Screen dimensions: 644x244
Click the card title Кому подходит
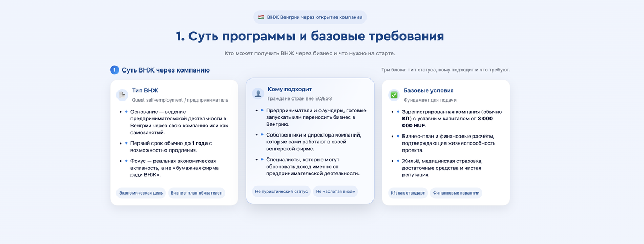point(290,89)
